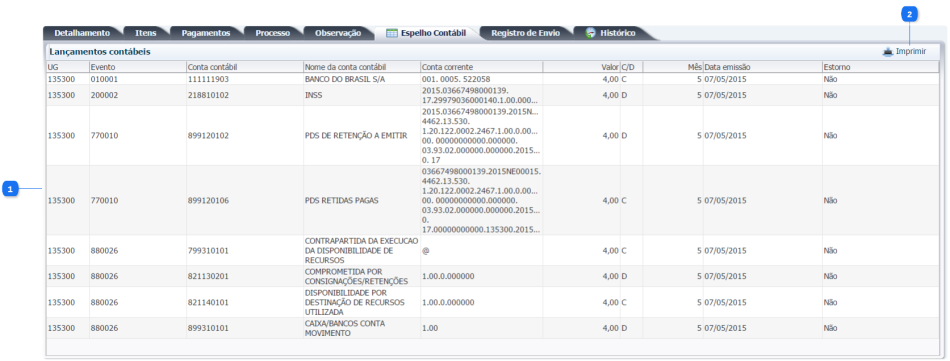This screenshot has height=361, width=950.
Task: Click the Conta contábil column header
Action: click(245, 67)
